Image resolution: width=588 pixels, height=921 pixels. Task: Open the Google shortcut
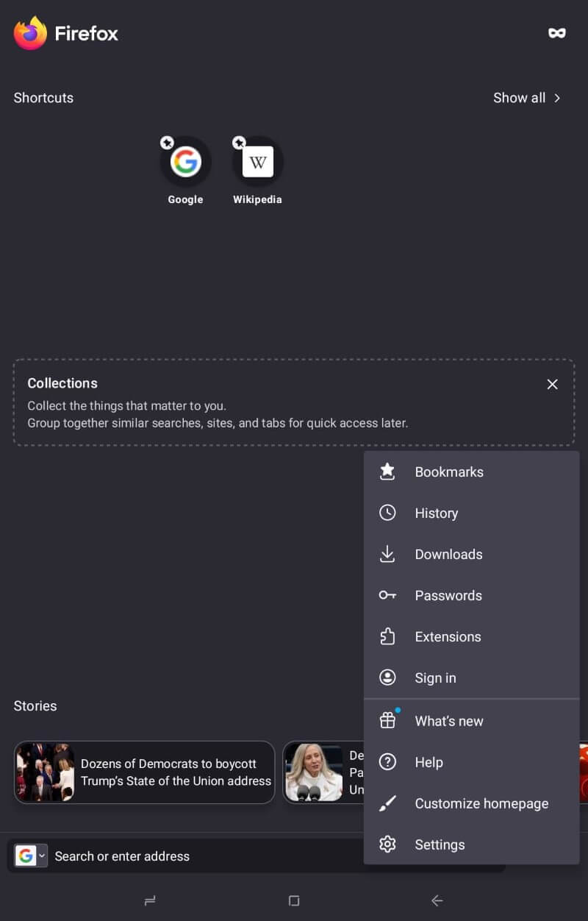pyautogui.click(x=185, y=162)
